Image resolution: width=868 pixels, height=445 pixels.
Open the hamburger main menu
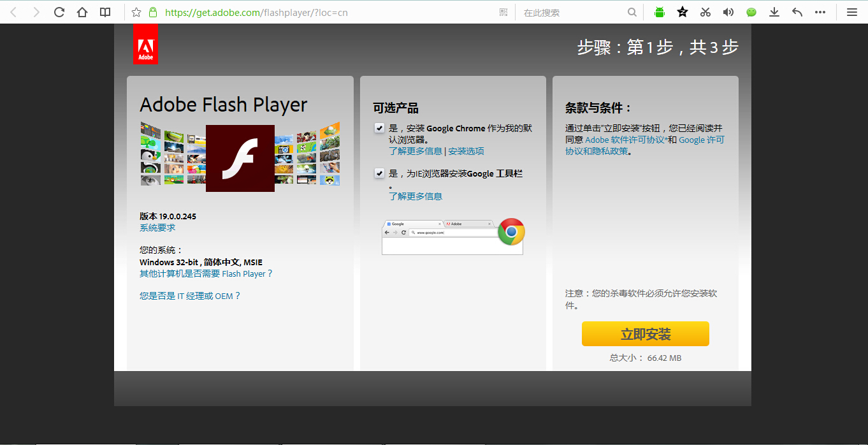coord(851,12)
